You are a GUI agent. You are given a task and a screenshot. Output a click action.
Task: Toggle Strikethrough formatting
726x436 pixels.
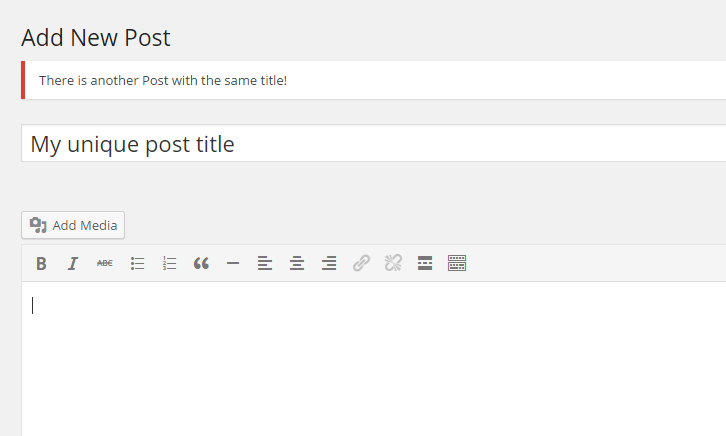coord(105,263)
